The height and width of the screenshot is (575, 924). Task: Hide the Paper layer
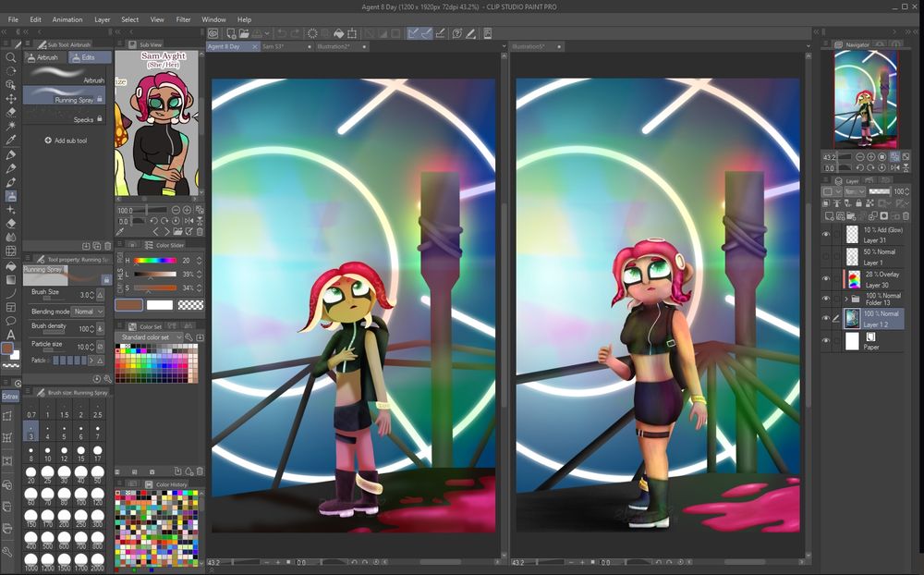coord(826,341)
